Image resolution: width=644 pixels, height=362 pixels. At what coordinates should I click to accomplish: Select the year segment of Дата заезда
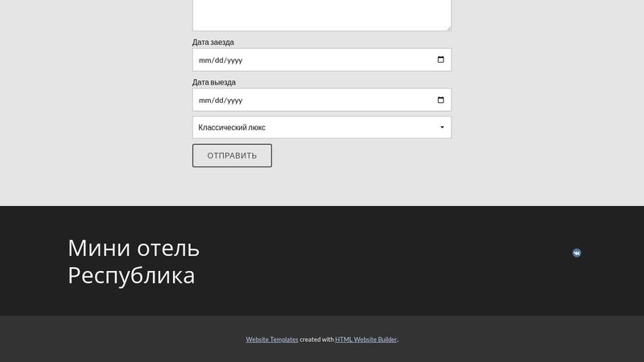(234, 60)
